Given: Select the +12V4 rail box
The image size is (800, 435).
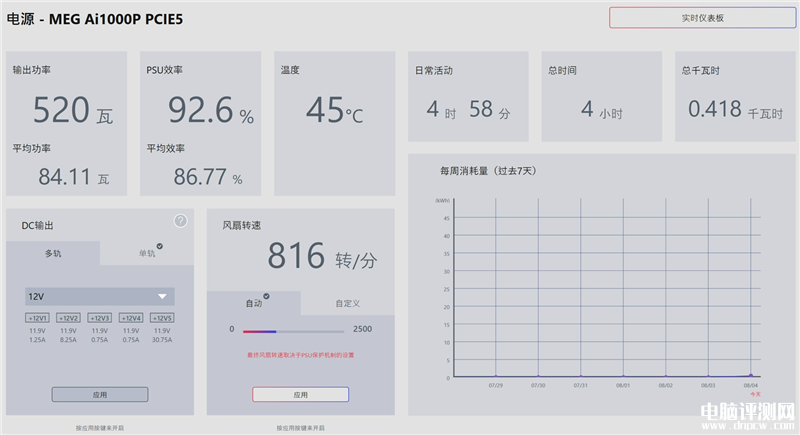Looking at the screenshot, I should 131,318.
